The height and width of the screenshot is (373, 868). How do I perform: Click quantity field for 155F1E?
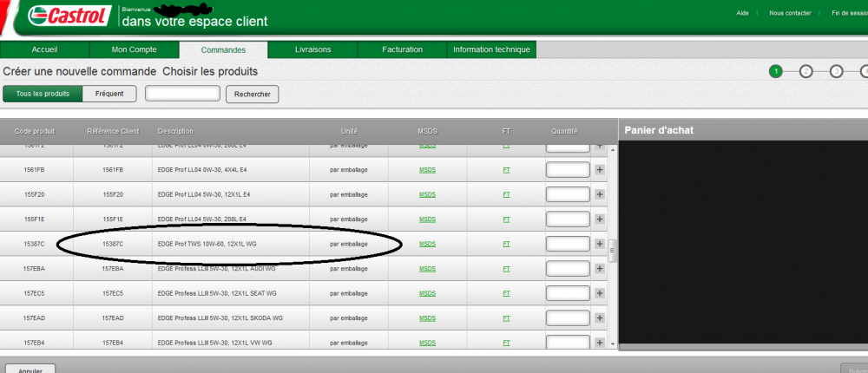point(568,219)
